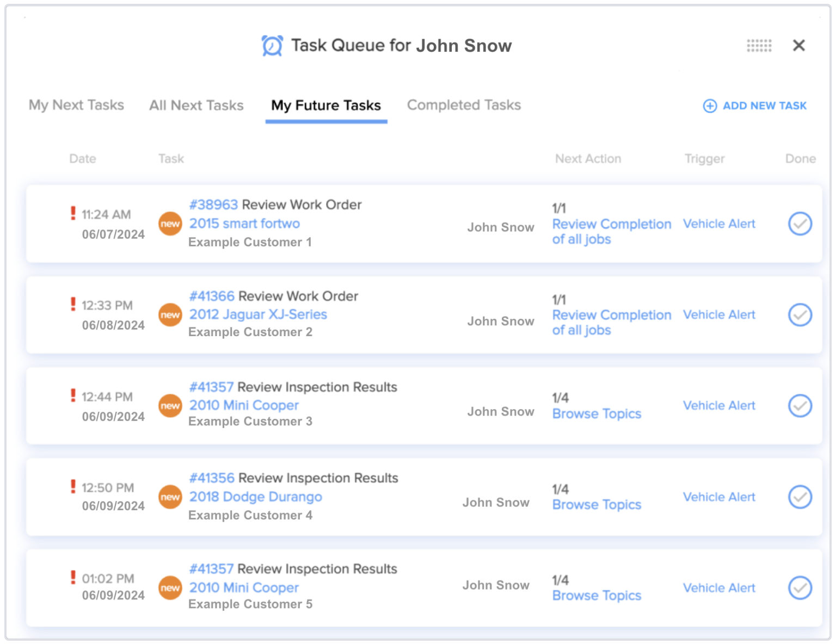Mark the Example Customer 4 task as done

pyautogui.click(x=800, y=497)
